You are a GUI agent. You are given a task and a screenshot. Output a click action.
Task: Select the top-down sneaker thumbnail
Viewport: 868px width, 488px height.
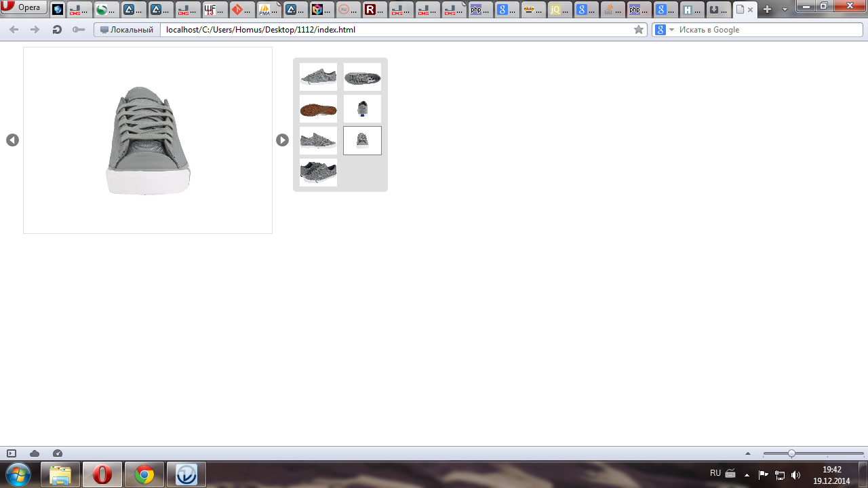pyautogui.click(x=362, y=77)
